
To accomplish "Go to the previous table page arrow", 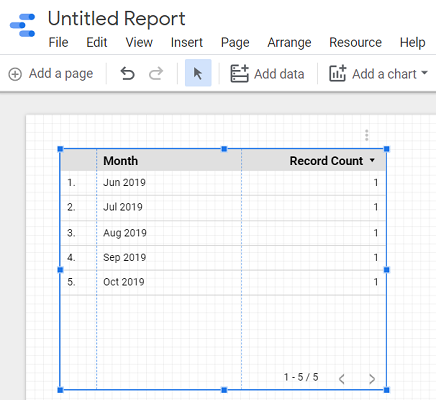I will point(341,379).
